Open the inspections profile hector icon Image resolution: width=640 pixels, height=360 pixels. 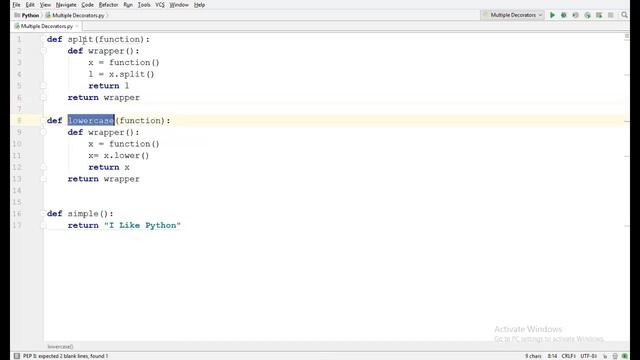tap(615, 356)
